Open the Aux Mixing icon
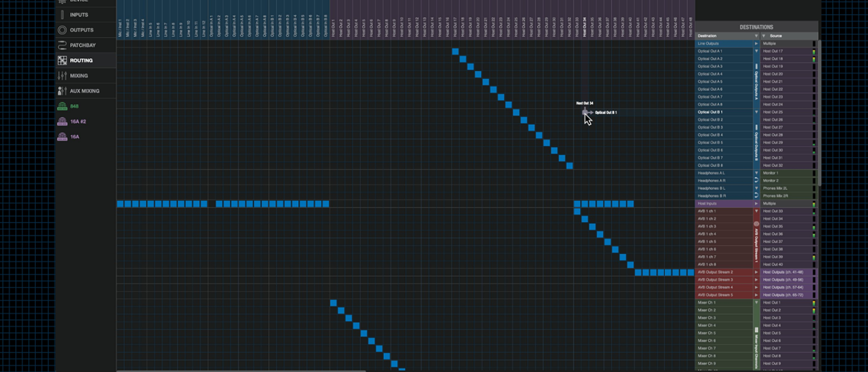This screenshot has width=868, height=372. pos(62,91)
